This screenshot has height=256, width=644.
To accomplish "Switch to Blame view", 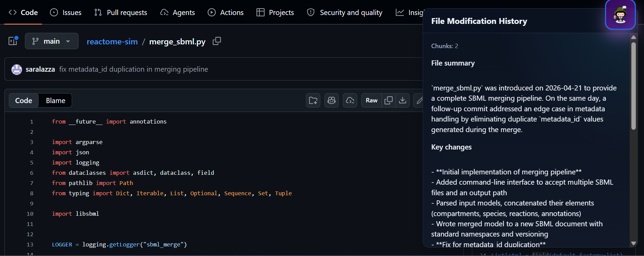I will (55, 101).
